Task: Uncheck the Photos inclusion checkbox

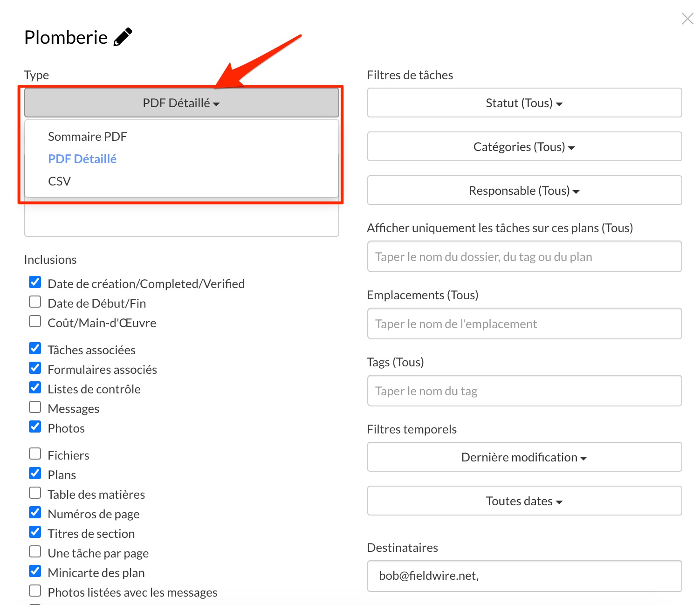Action: pos(35,427)
